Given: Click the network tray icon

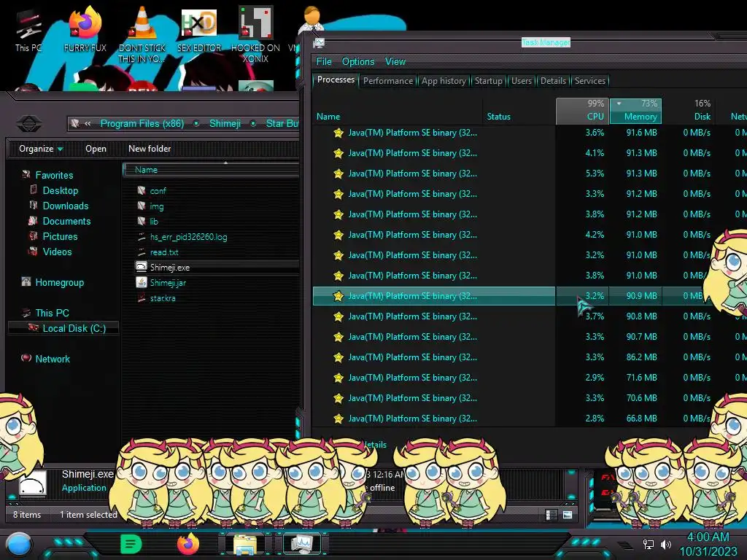Looking at the screenshot, I should tap(649, 544).
